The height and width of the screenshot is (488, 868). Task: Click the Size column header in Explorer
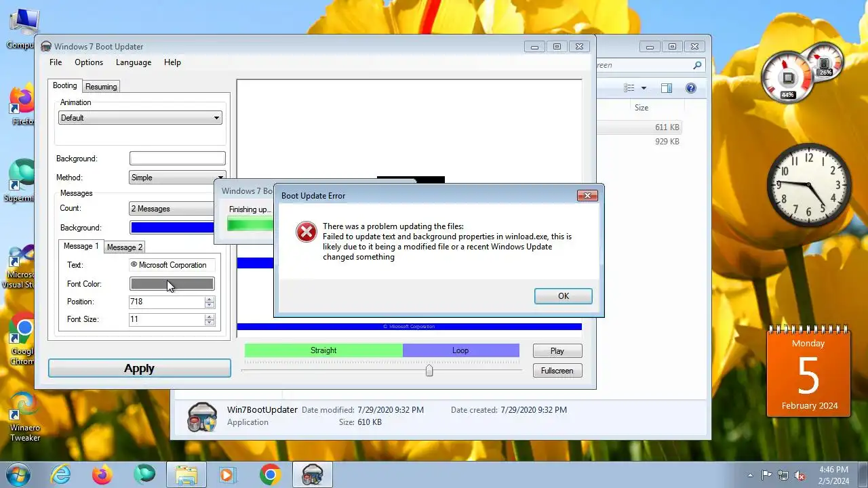(642, 108)
